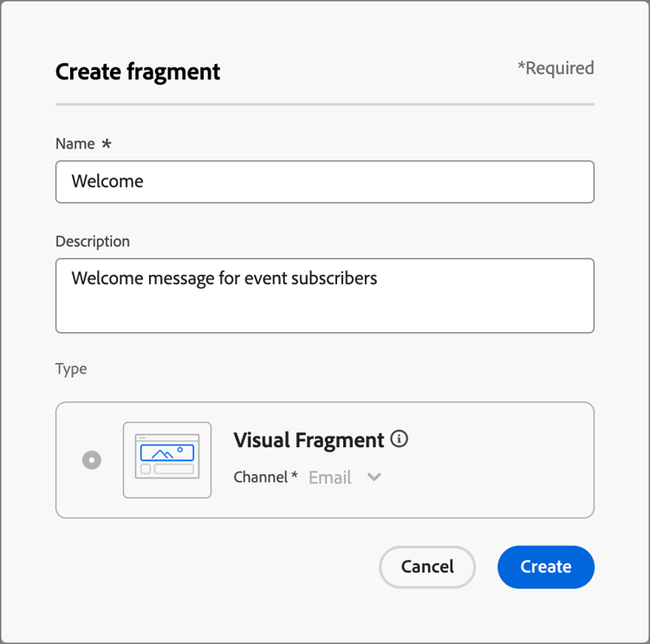Click the Channel label text
650x644 pixels.
pos(260,478)
